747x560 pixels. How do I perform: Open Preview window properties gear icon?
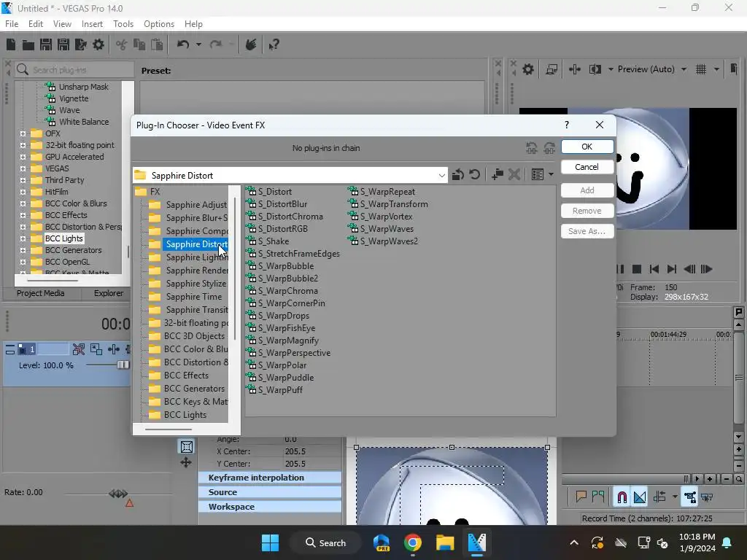(528, 69)
